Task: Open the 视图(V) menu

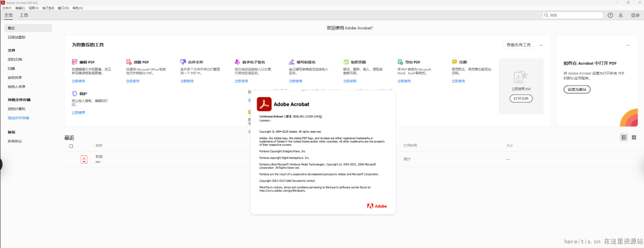Action: click(x=34, y=8)
